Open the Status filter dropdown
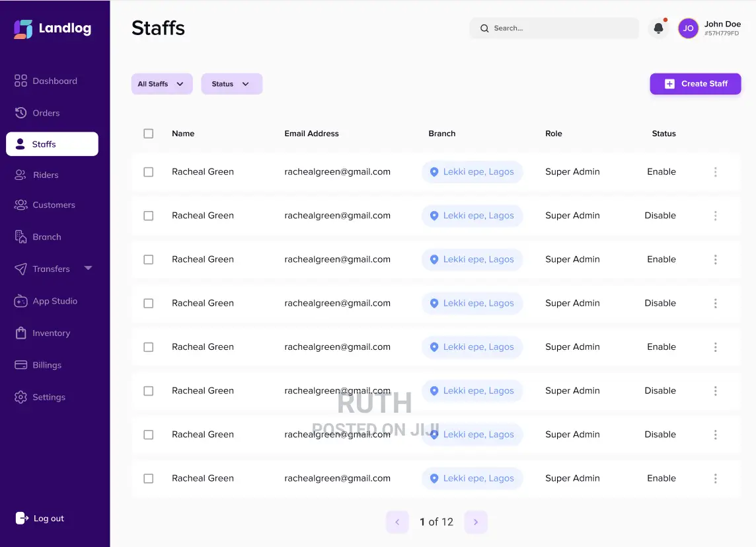This screenshot has height=547, width=756. point(232,84)
